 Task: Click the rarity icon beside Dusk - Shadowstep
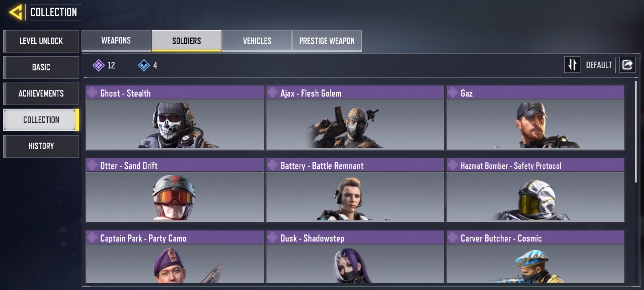click(x=272, y=237)
